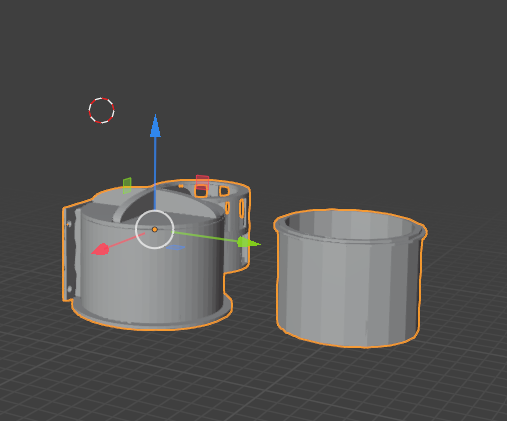Screen dimensions: 507x421
Task: Click the green square plane handle
Action: pyautogui.click(x=127, y=186)
